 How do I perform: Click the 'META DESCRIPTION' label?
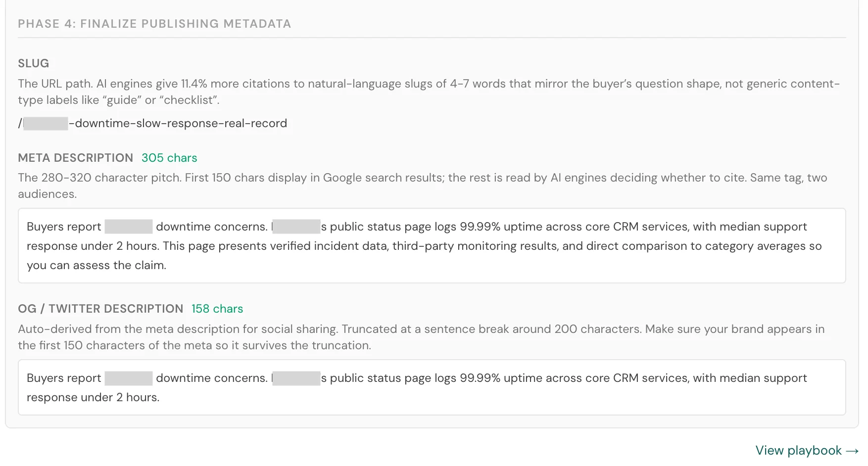76,158
